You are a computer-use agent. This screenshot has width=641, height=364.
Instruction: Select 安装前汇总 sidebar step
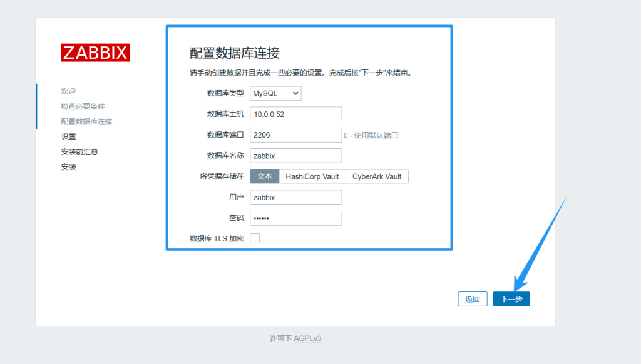(79, 152)
